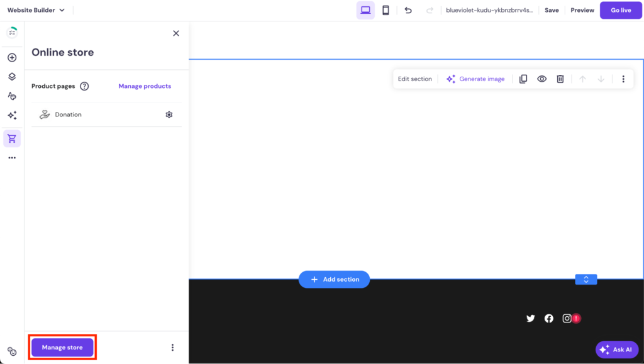This screenshot has height=364, width=644.
Task: Open the Online store panel overflow menu
Action: click(x=172, y=347)
